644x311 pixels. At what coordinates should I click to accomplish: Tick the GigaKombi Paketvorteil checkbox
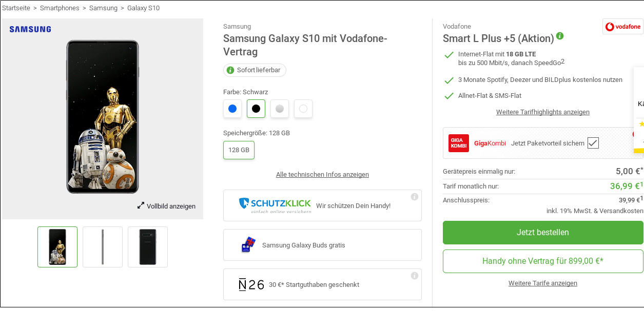[x=593, y=143]
